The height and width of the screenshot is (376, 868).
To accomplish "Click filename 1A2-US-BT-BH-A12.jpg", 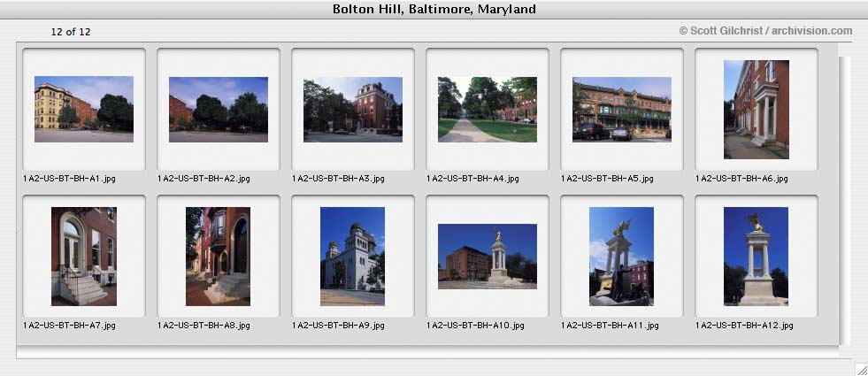I will (744, 326).
